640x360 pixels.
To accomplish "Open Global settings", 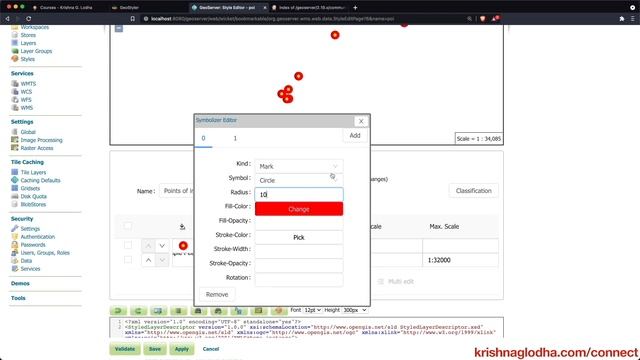I will point(28,132).
